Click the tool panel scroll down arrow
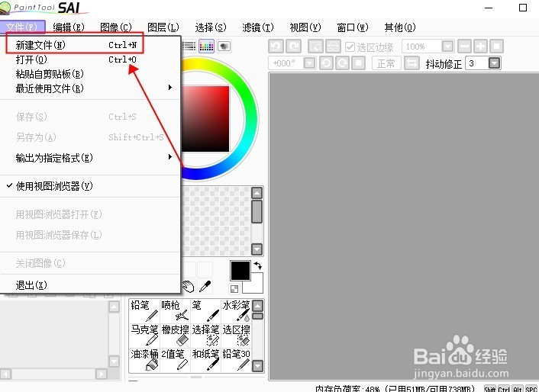This screenshot has width=539, height=392. (x=257, y=366)
